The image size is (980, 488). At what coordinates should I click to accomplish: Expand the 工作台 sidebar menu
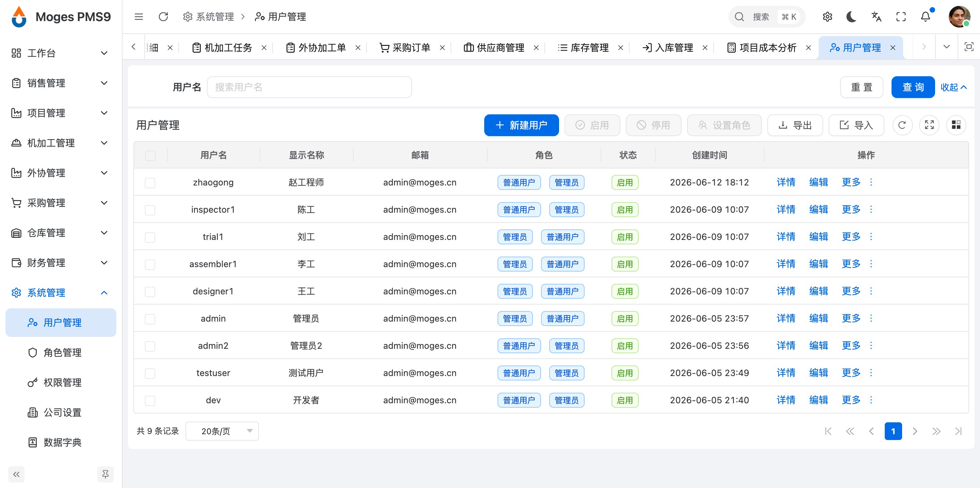click(x=61, y=53)
